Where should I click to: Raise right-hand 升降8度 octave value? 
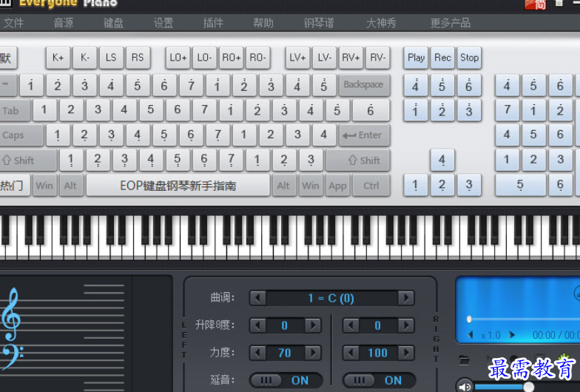(405, 325)
